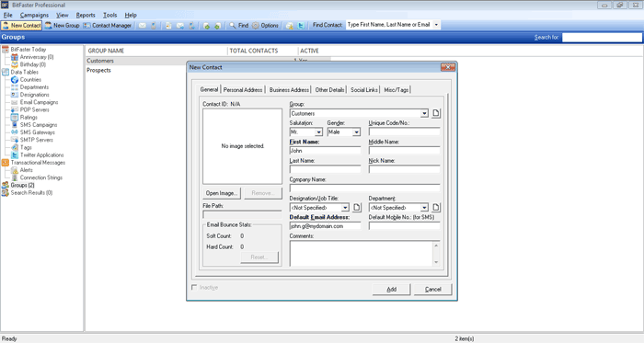Click the second green toolbar icon beside Find
Screen dimensions: 644x343
218,26
